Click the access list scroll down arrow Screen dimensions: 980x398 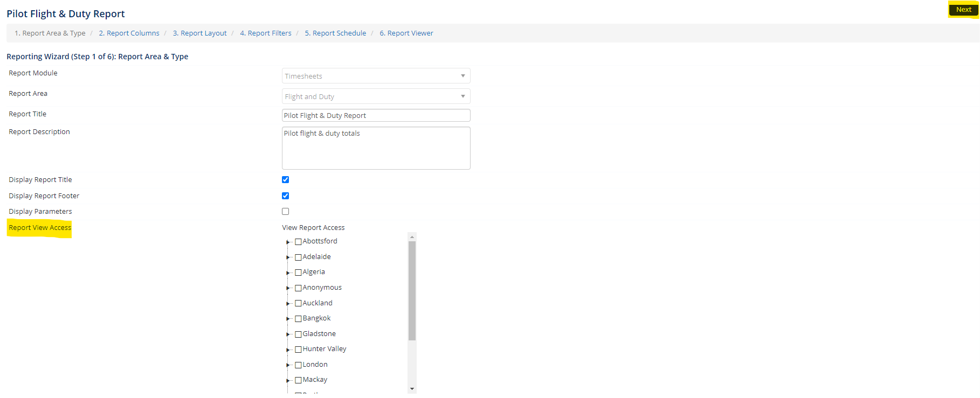click(412, 388)
